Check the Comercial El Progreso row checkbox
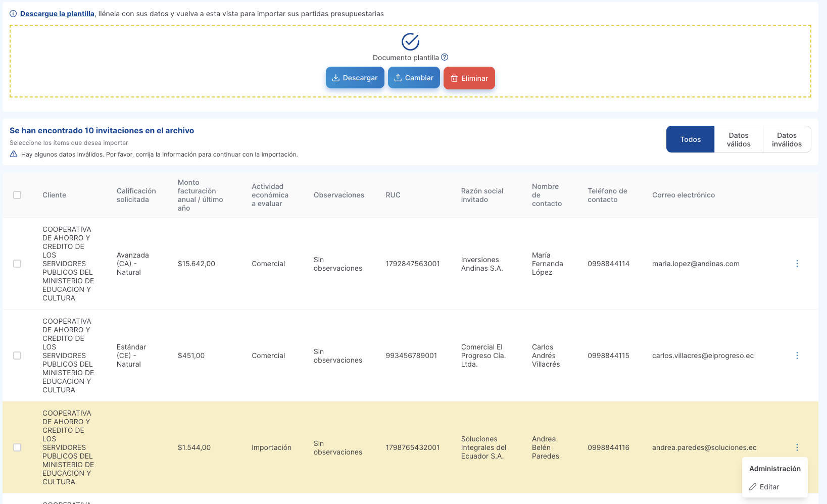Viewport: 827px width, 504px height. coord(17,356)
